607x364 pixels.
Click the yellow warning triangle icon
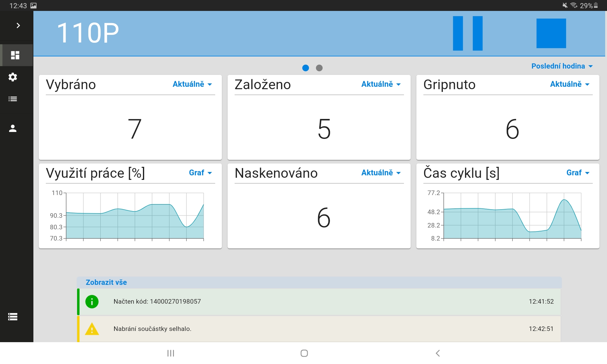coord(92,329)
